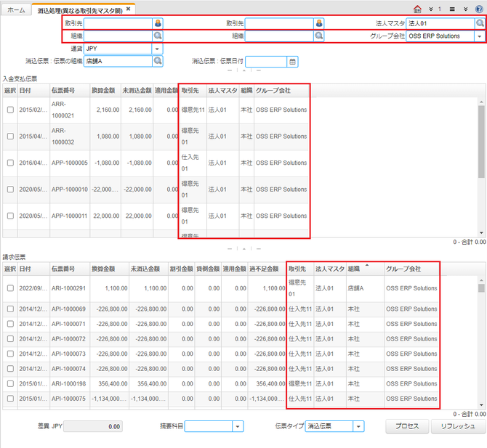The image size is (487, 448).
Task: Expand the グループ会社 dropdown
Action: 480,36
